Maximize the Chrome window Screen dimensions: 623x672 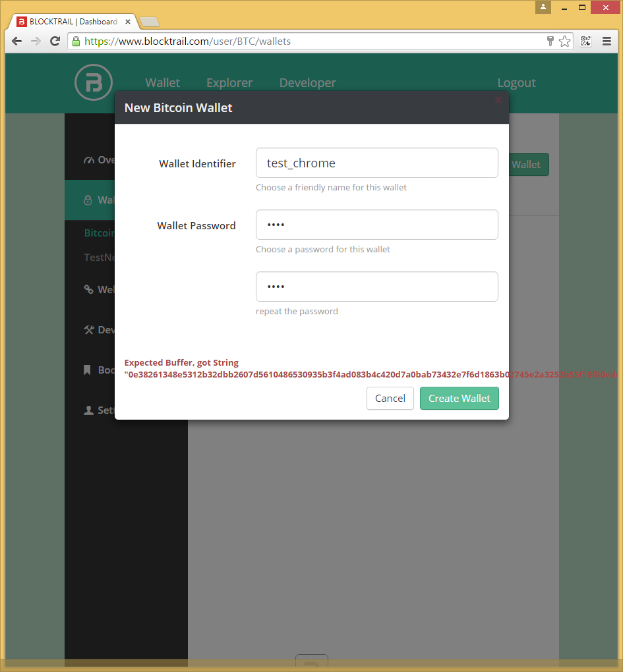point(582,7)
